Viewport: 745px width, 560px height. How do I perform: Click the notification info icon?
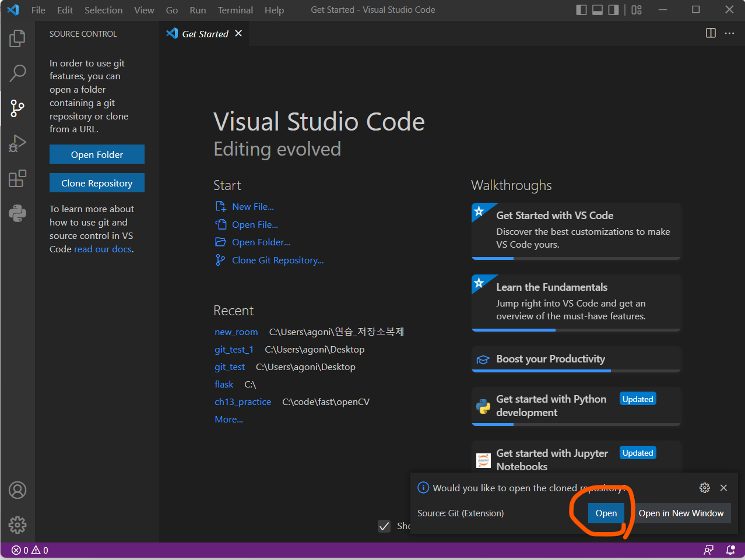[x=423, y=488]
